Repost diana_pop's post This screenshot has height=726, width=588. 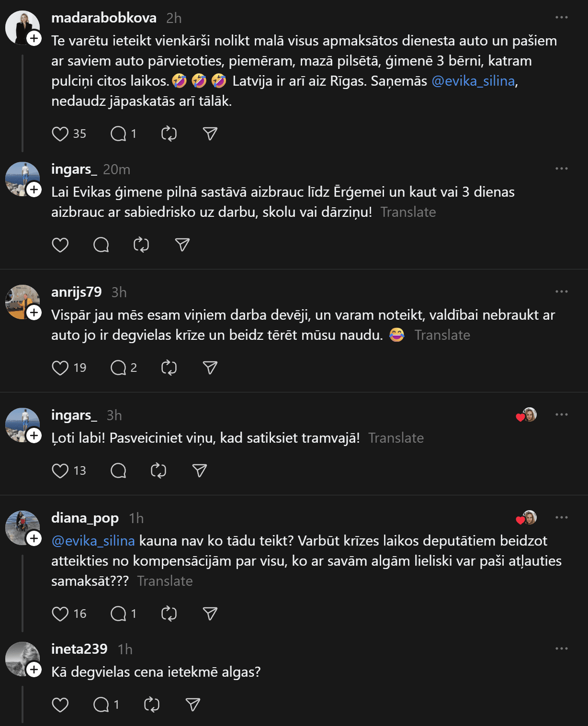[x=169, y=614]
